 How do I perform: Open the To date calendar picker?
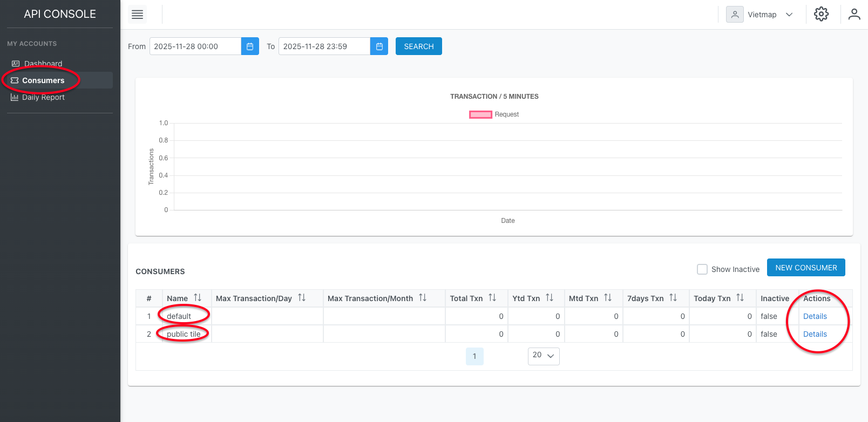click(x=379, y=46)
